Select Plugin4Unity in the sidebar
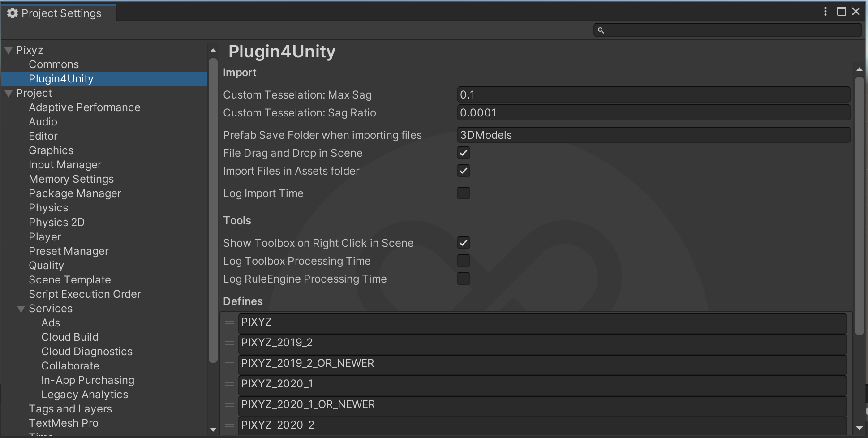 click(103, 79)
